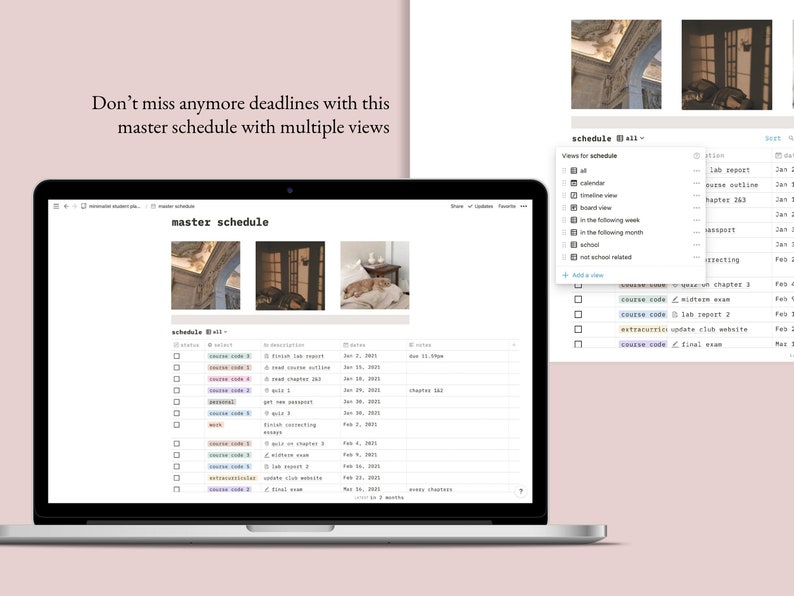Screen dimensions: 794x596
Task: Open the help question mark button on laptop screen
Action: pos(521,491)
